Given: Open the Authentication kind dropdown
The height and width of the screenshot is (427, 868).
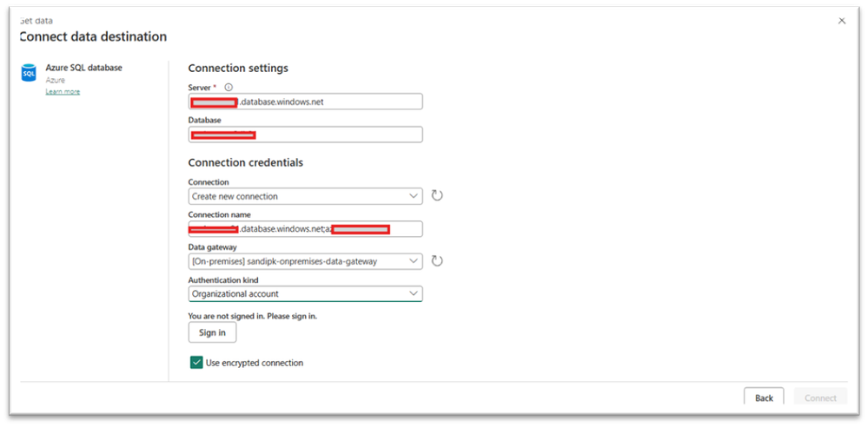Looking at the screenshot, I should [x=306, y=293].
